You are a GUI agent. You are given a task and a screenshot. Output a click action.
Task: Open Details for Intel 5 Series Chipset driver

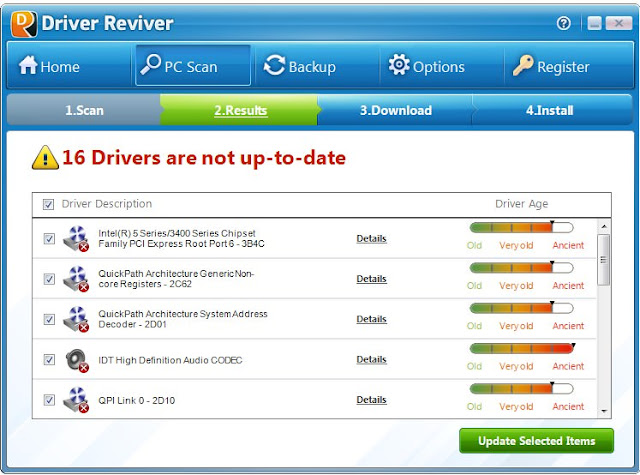(x=371, y=239)
